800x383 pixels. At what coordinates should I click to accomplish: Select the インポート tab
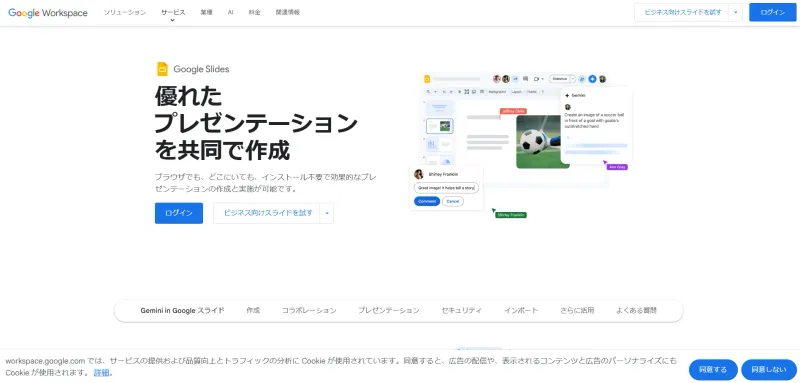point(521,310)
